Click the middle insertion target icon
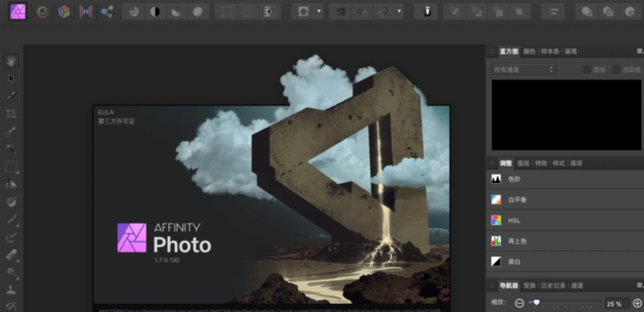This screenshot has height=312, width=644. (x=608, y=12)
